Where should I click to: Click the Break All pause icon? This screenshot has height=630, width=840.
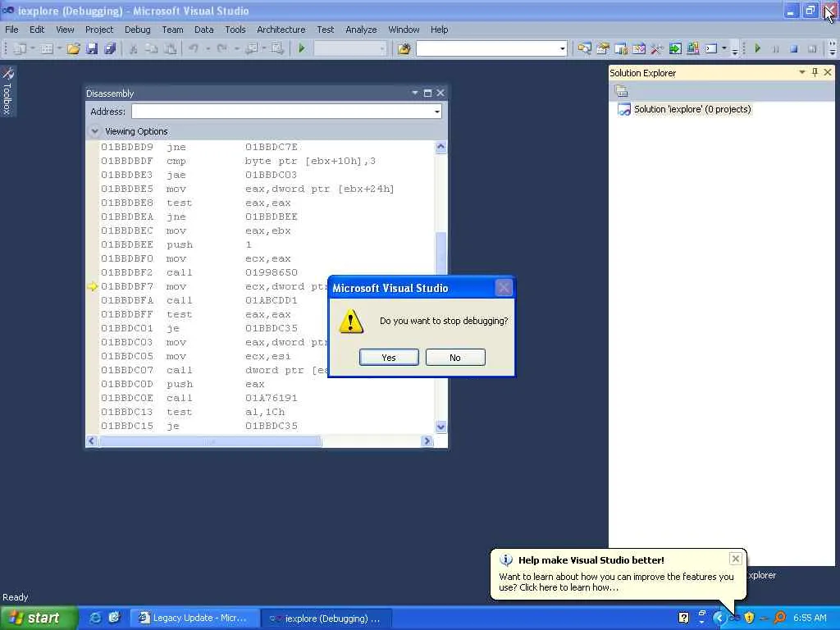[x=775, y=48]
